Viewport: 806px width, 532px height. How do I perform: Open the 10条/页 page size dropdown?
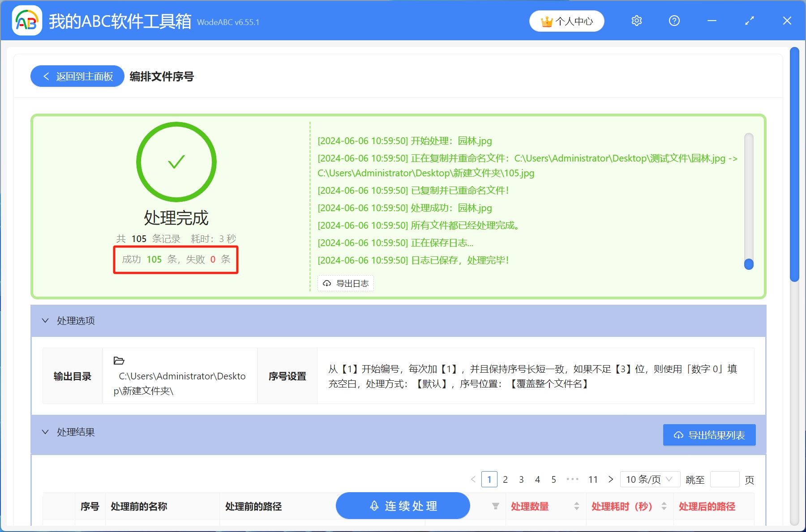(650, 479)
